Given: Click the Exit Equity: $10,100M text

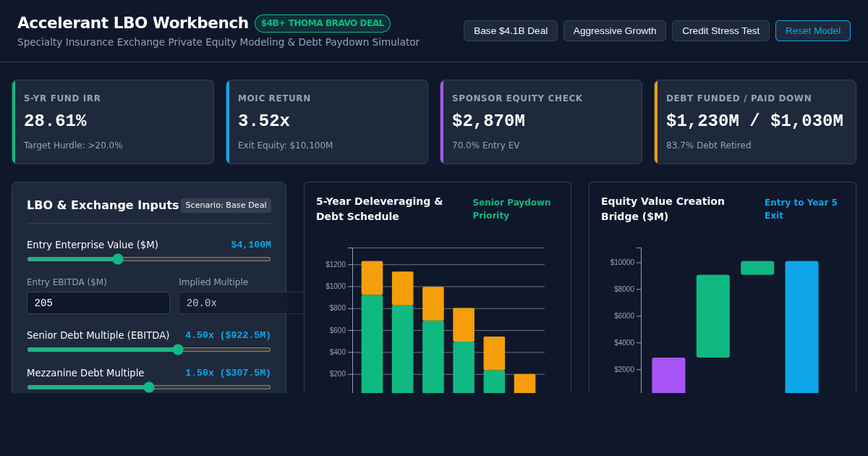Looking at the screenshot, I should 286,145.
